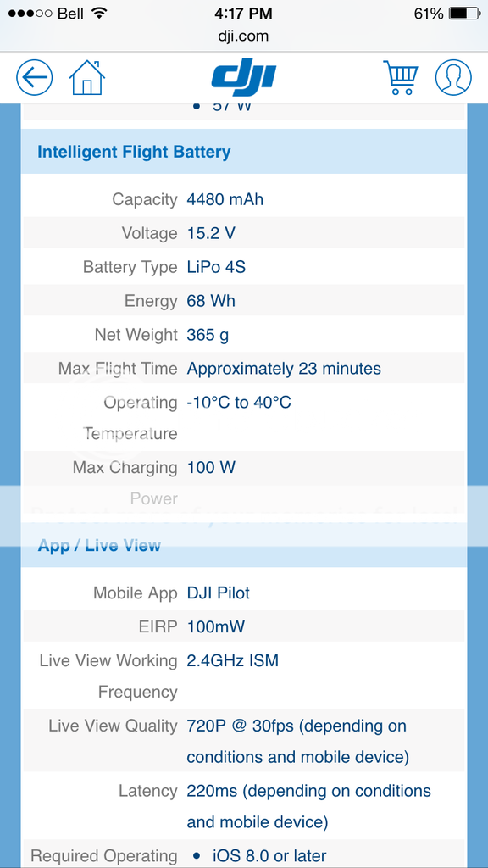Screen dimensions: 488x868
Task: Tap the signal strength dots
Action: coord(30,14)
